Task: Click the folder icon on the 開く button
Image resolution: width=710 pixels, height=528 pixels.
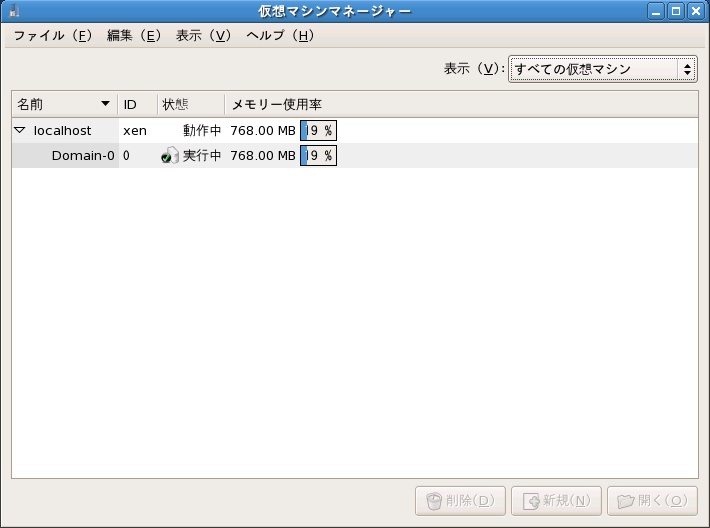Action: click(626, 501)
